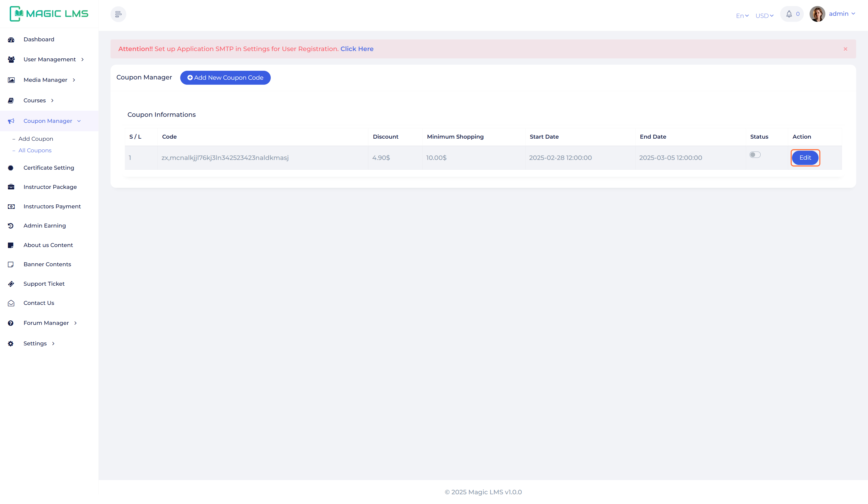Click the End Date column header
Image resolution: width=868 pixels, height=504 pixels.
click(x=653, y=137)
